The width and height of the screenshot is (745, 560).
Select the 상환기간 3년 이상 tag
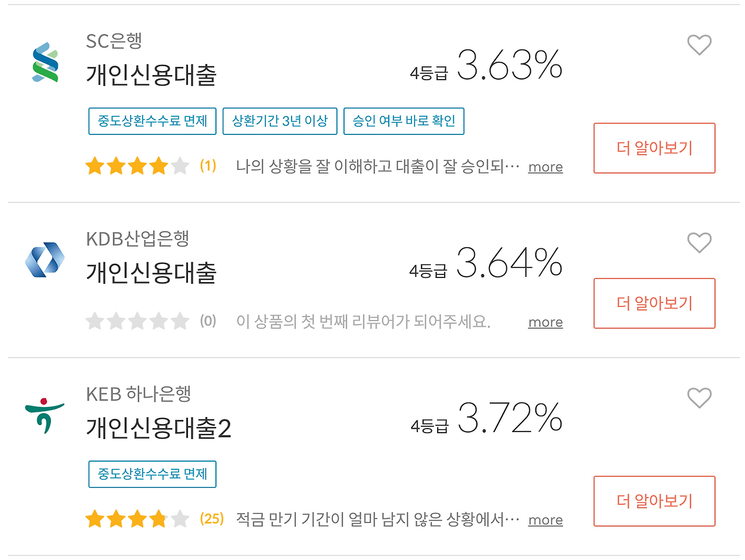coord(280,121)
